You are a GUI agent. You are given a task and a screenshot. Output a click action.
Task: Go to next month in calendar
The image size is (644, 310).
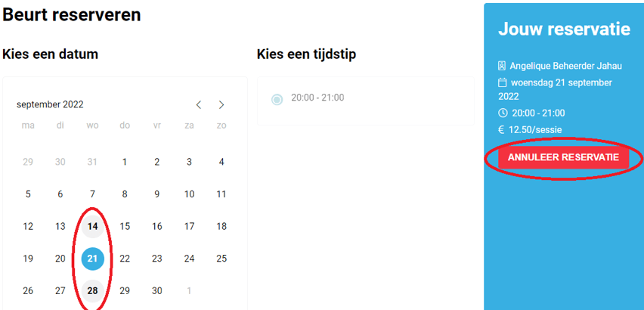(221, 104)
